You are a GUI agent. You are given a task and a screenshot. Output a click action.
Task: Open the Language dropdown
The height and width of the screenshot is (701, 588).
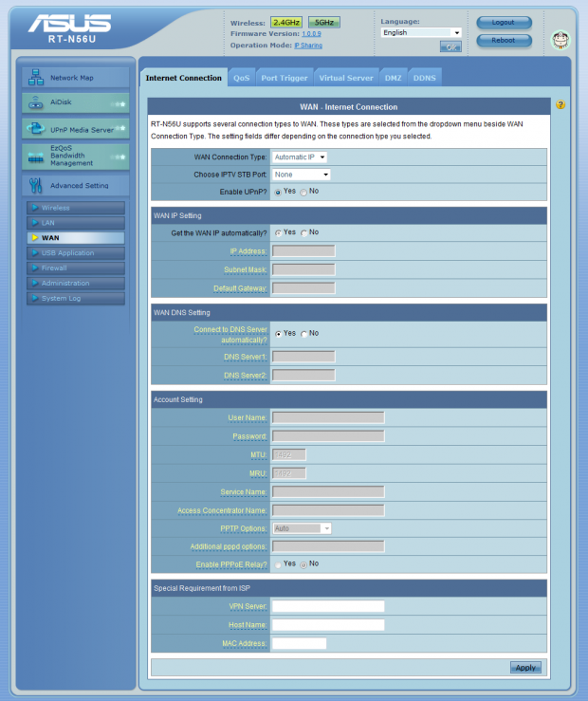421,32
